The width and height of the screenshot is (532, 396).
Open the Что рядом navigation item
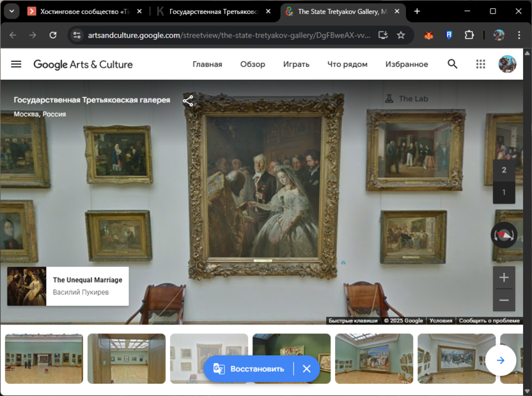(x=347, y=64)
